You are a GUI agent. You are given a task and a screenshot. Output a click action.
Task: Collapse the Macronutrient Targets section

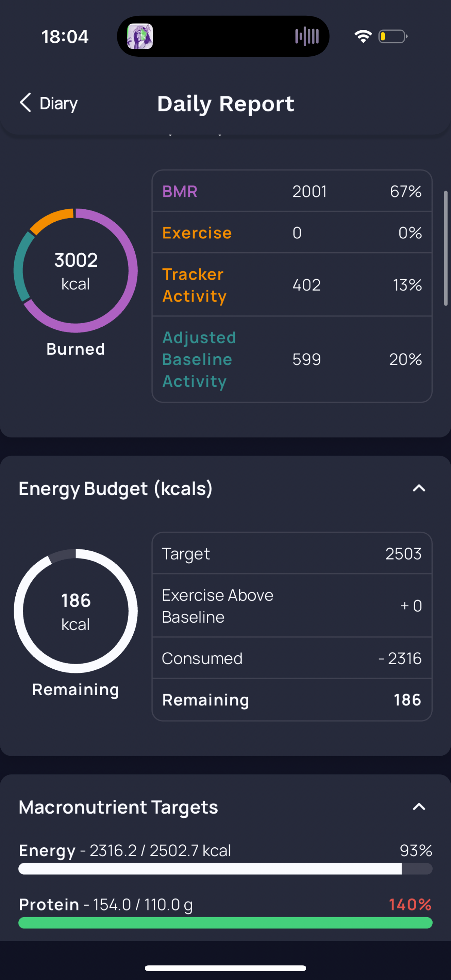(418, 807)
